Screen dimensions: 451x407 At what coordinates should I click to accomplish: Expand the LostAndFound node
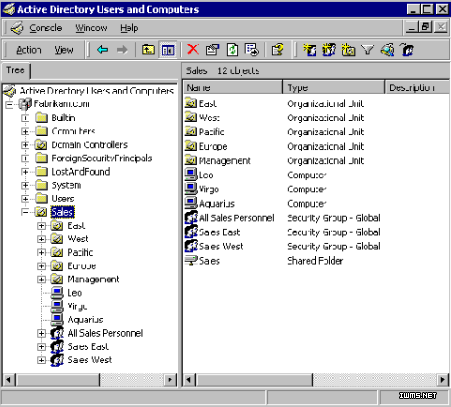[25, 172]
